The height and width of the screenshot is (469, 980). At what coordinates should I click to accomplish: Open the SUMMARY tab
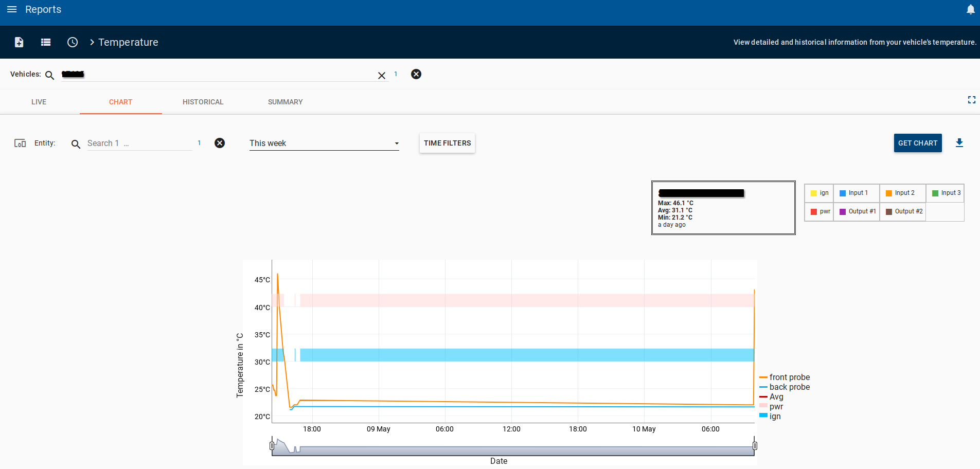285,102
